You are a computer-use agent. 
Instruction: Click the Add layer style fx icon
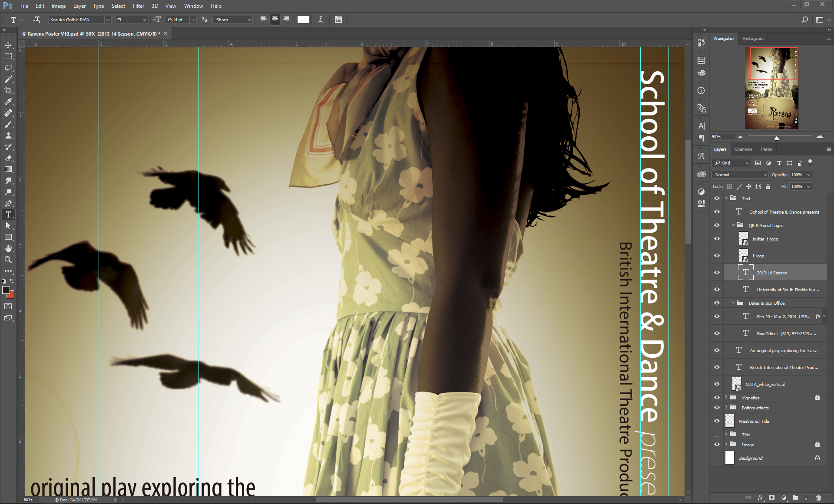(760, 498)
